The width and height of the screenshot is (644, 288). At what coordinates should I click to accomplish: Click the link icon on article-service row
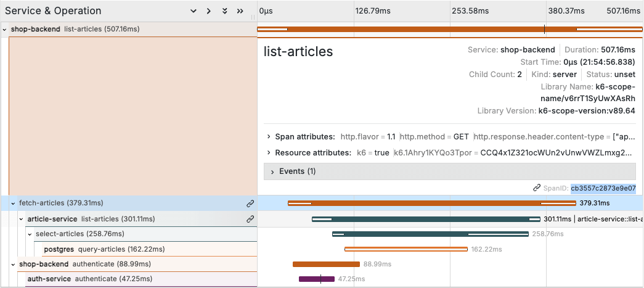[x=250, y=219]
